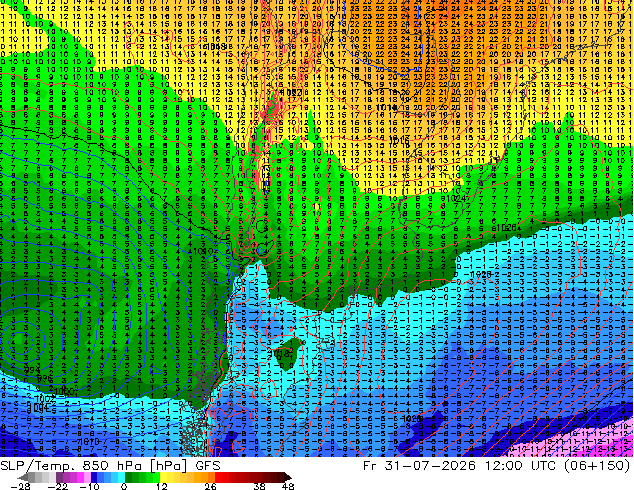Click the "38" label under the color scale
The width and height of the screenshot is (634, 490).
point(259,486)
